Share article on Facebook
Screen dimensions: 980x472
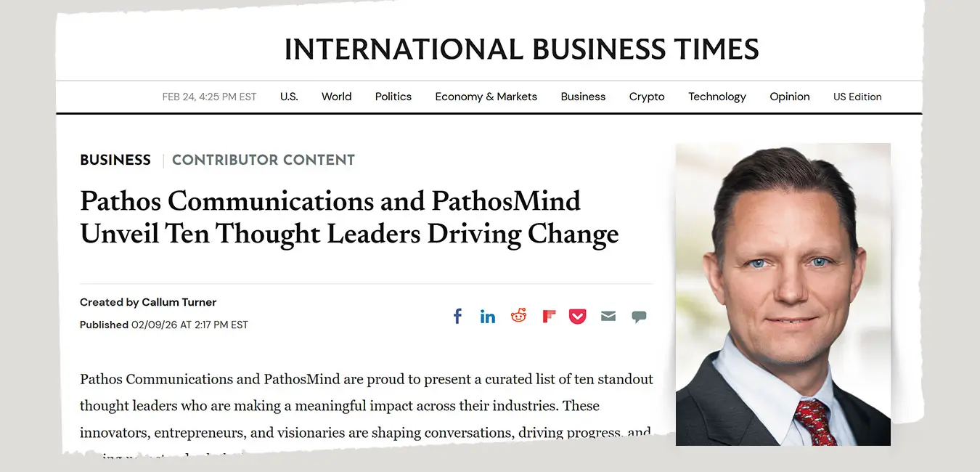[x=457, y=317]
